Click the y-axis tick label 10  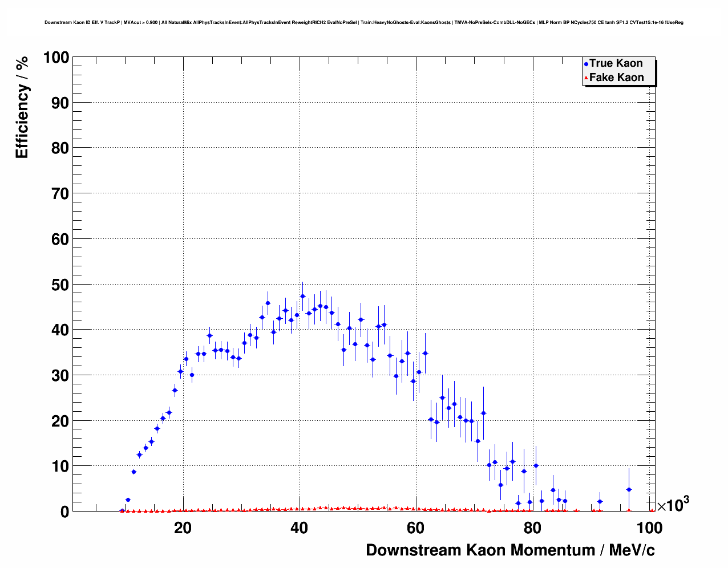click(x=56, y=466)
